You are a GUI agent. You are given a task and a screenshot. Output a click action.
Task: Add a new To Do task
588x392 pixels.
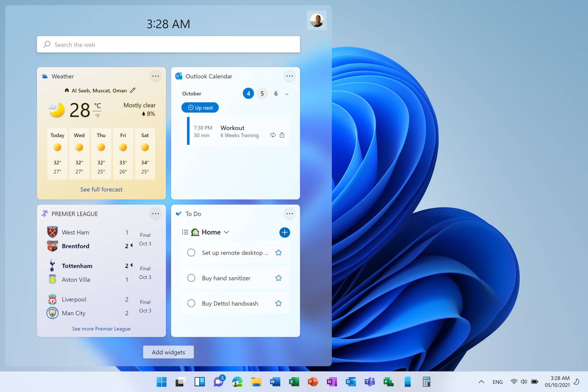285,232
